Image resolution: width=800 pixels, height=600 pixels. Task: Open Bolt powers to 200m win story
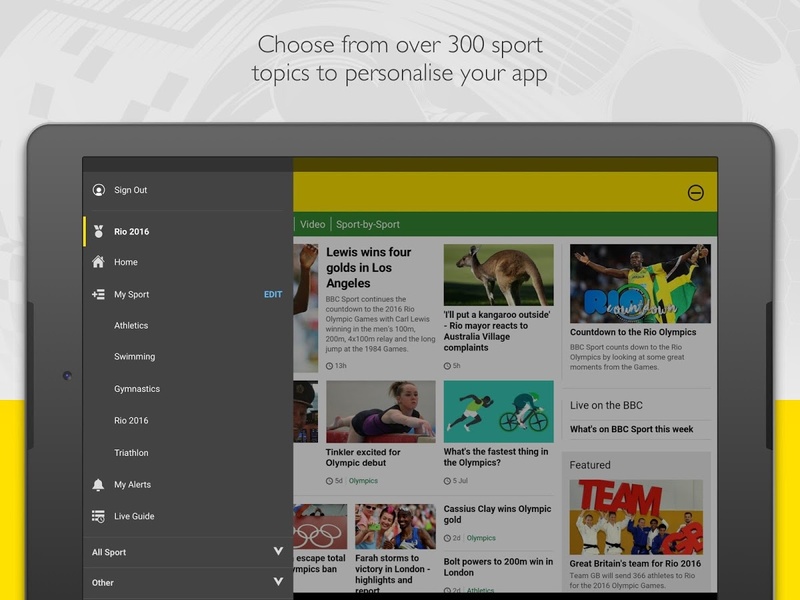click(498, 567)
